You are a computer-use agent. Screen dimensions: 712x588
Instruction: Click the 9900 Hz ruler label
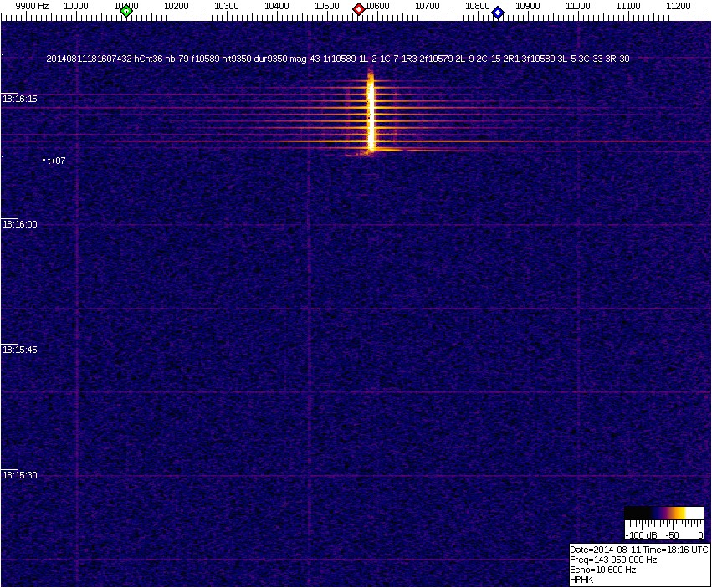[32, 6]
